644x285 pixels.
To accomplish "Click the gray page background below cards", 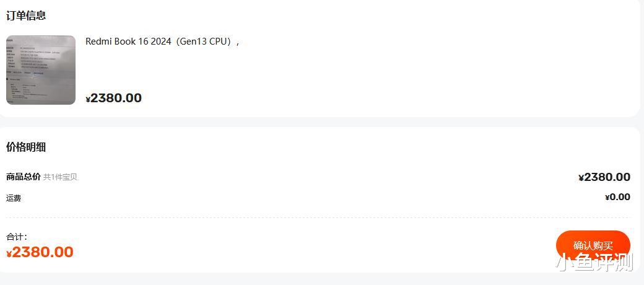I will coord(310,279).
